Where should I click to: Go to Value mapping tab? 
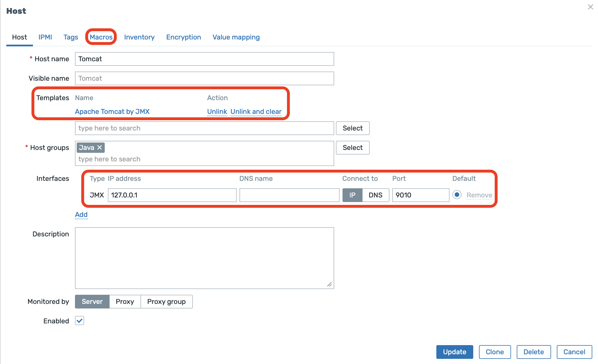(x=236, y=37)
